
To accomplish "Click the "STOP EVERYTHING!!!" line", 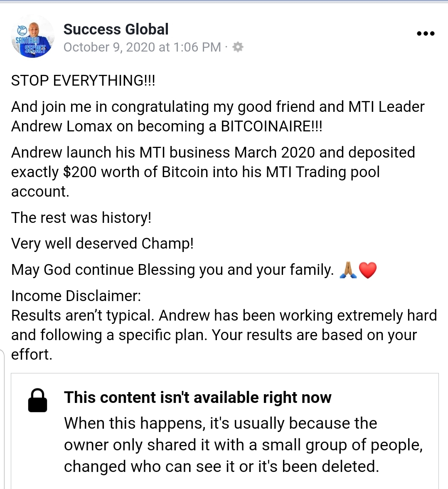I will pos(83,81).
